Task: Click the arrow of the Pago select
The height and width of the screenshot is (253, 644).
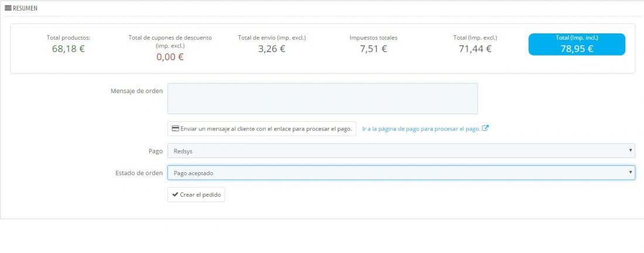Action: click(x=631, y=151)
